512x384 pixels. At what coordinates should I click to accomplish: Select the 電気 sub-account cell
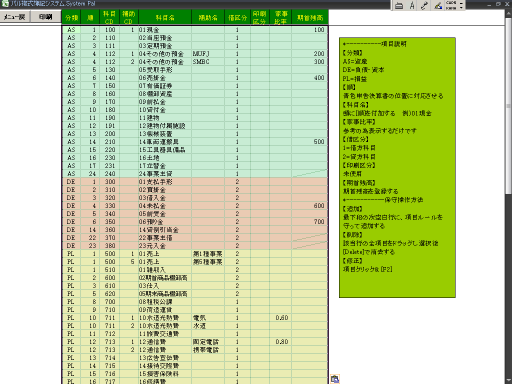(208, 318)
